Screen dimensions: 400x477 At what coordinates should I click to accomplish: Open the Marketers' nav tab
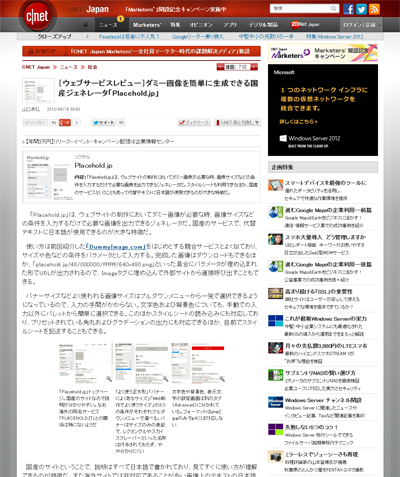coord(147,25)
